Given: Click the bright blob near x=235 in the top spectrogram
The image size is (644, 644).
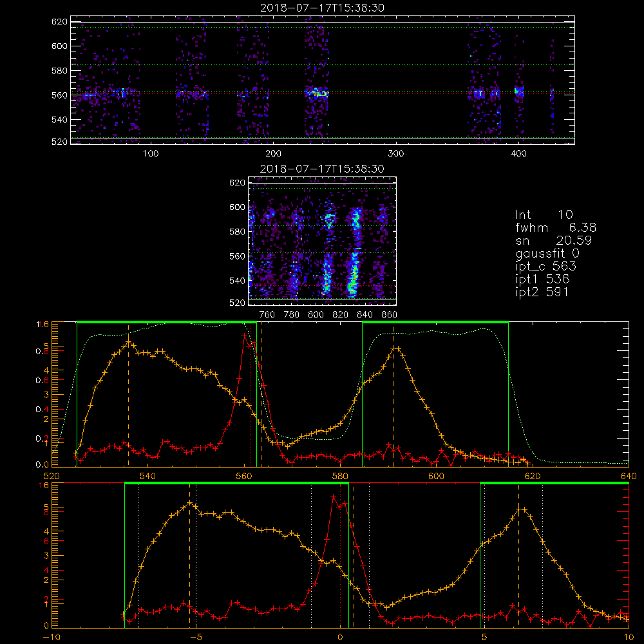Looking at the screenshot, I should [317, 93].
